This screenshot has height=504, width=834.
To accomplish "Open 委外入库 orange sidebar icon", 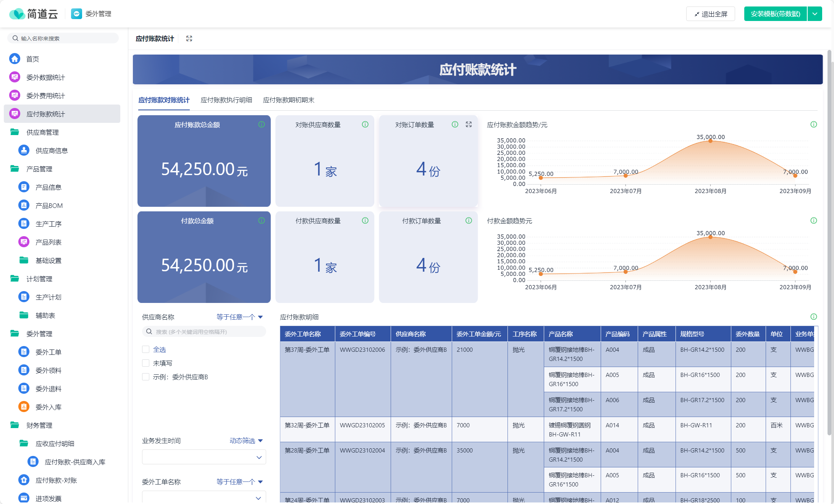I will tap(24, 407).
